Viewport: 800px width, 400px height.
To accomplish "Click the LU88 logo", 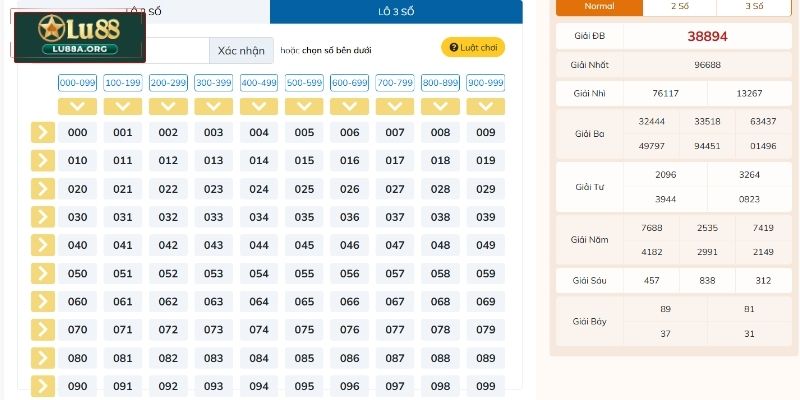I will tap(79, 37).
